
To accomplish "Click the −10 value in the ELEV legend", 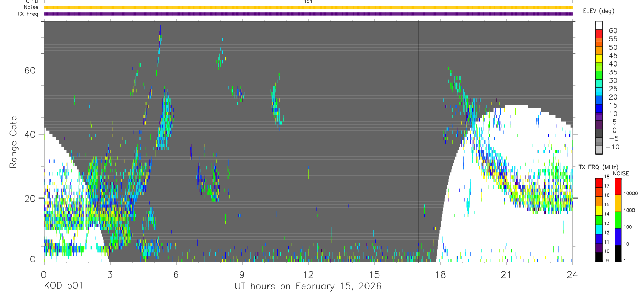I will (x=614, y=147).
